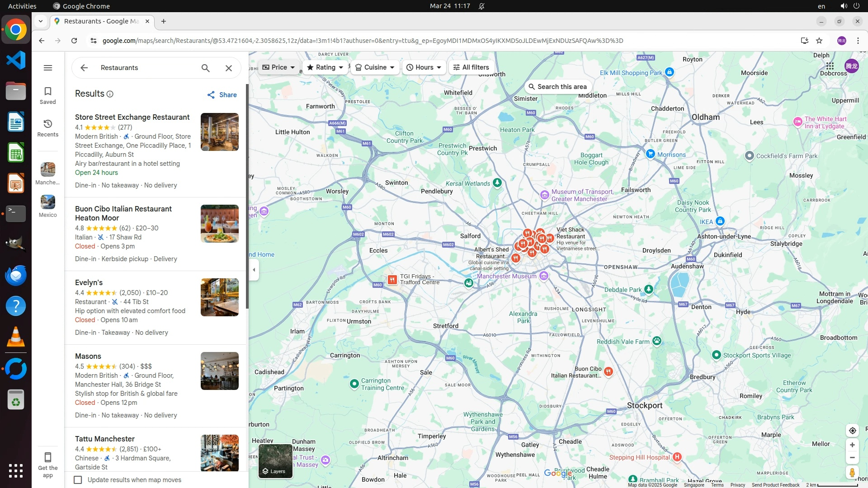Open the All filters panel
This screenshot has width=868, height=488.
tap(471, 67)
